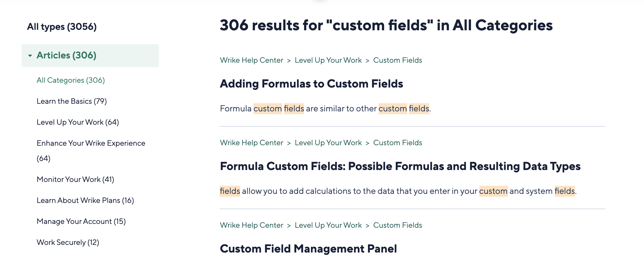The height and width of the screenshot is (258, 644).
Task: Click Custom Fields breadcrumb in second result
Action: click(x=397, y=143)
